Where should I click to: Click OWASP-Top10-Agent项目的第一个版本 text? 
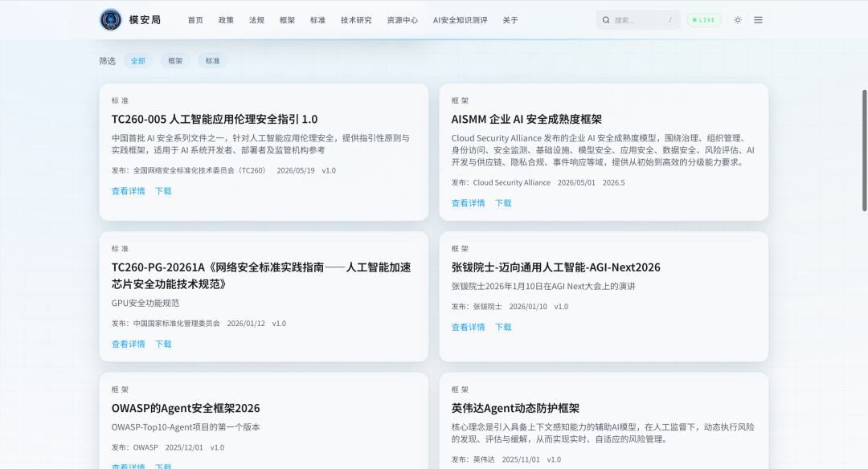click(186, 427)
